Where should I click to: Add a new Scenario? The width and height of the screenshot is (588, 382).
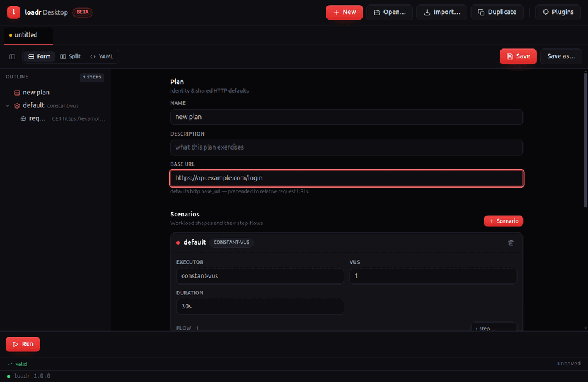(503, 221)
